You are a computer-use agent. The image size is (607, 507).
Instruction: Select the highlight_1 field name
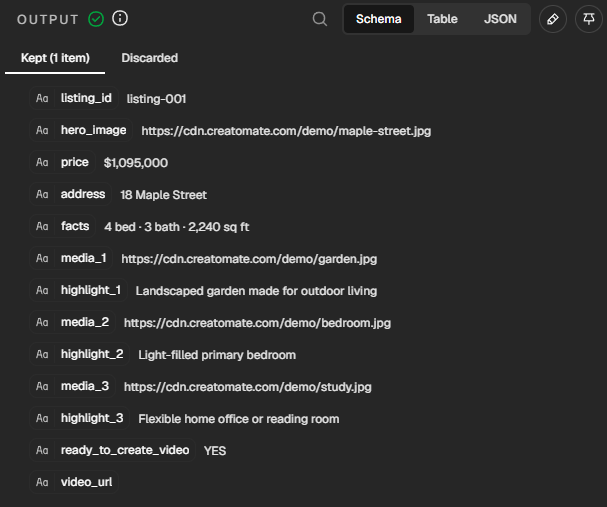[x=91, y=290]
